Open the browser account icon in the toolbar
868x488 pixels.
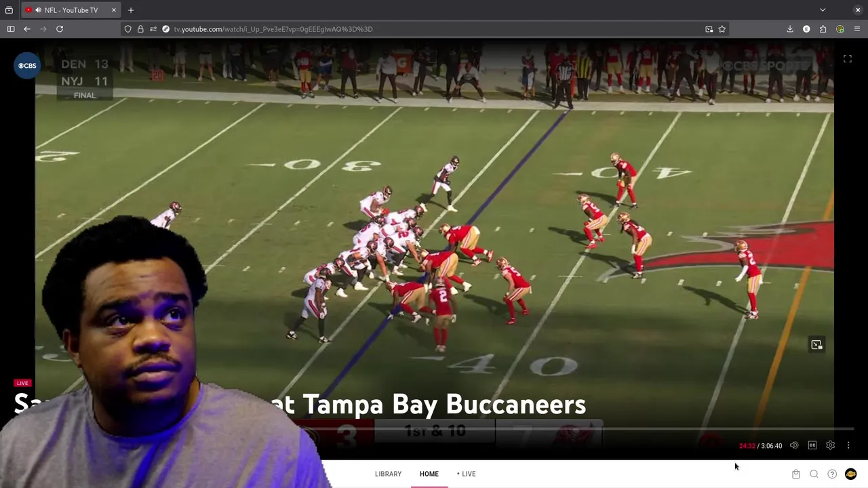[x=806, y=29]
